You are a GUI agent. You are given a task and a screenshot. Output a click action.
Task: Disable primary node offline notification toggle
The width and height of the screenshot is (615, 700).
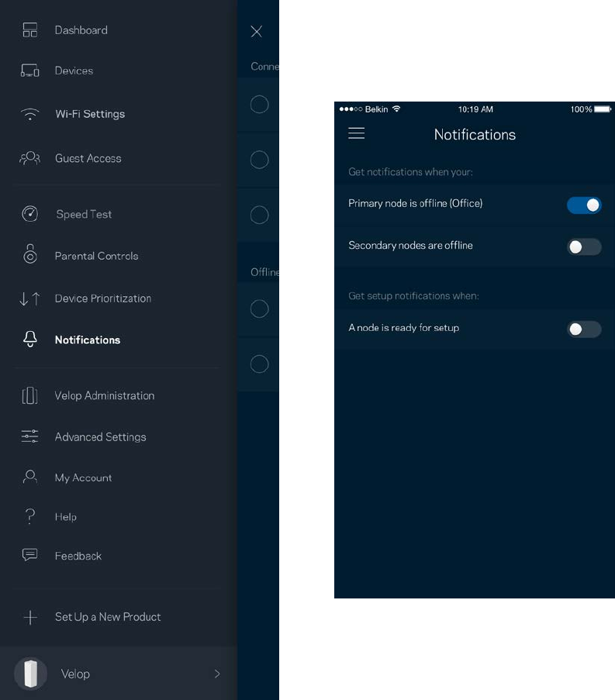pyautogui.click(x=584, y=205)
